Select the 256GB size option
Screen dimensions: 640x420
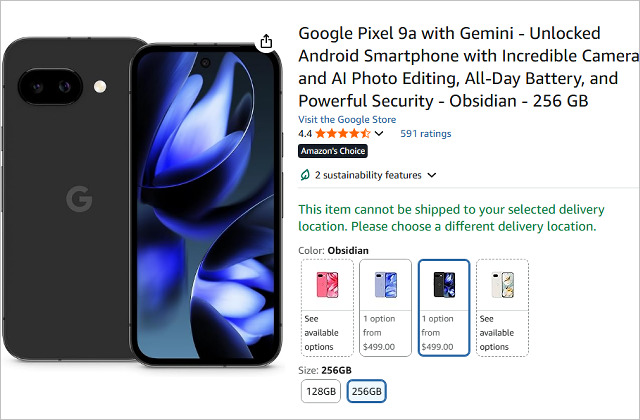[x=366, y=391]
